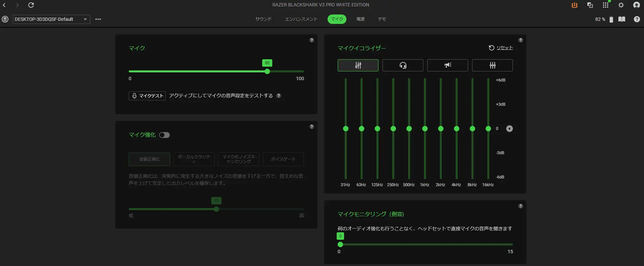
Task: Select the マイク tab
Action: click(337, 19)
